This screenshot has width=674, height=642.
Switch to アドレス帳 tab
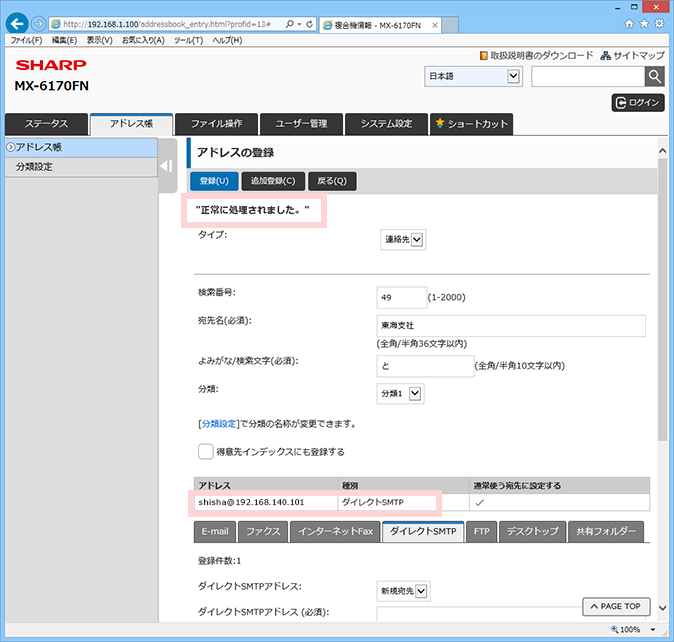131,124
